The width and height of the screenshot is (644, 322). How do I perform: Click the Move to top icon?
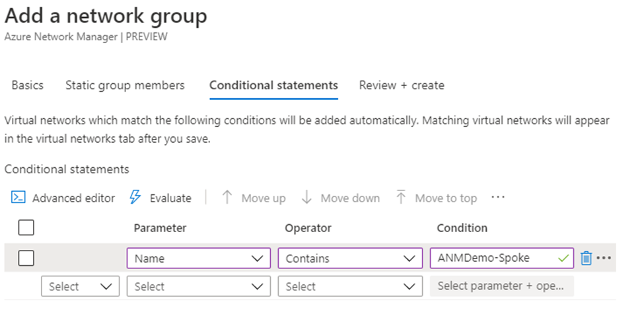point(401,197)
